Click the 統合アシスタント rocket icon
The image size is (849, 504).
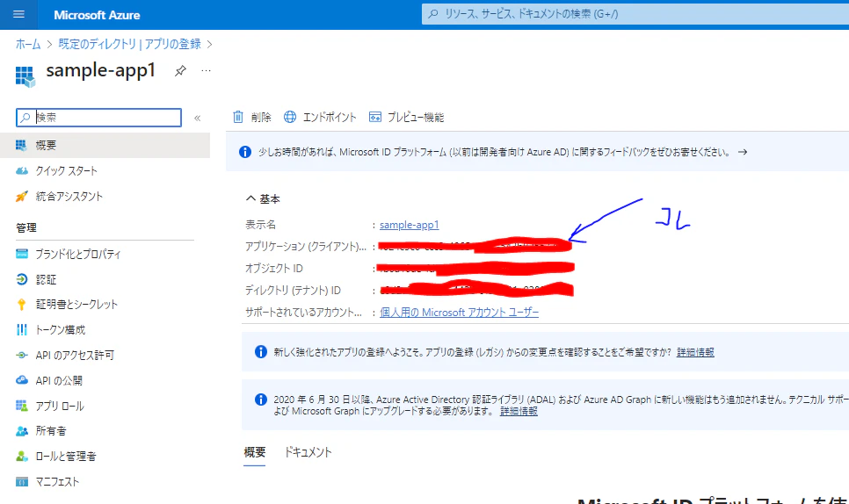point(22,197)
